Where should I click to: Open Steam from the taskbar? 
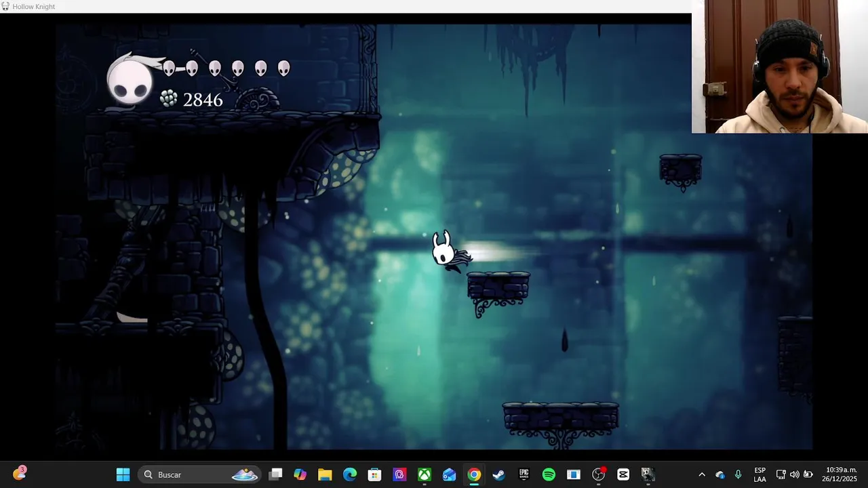coord(499,474)
